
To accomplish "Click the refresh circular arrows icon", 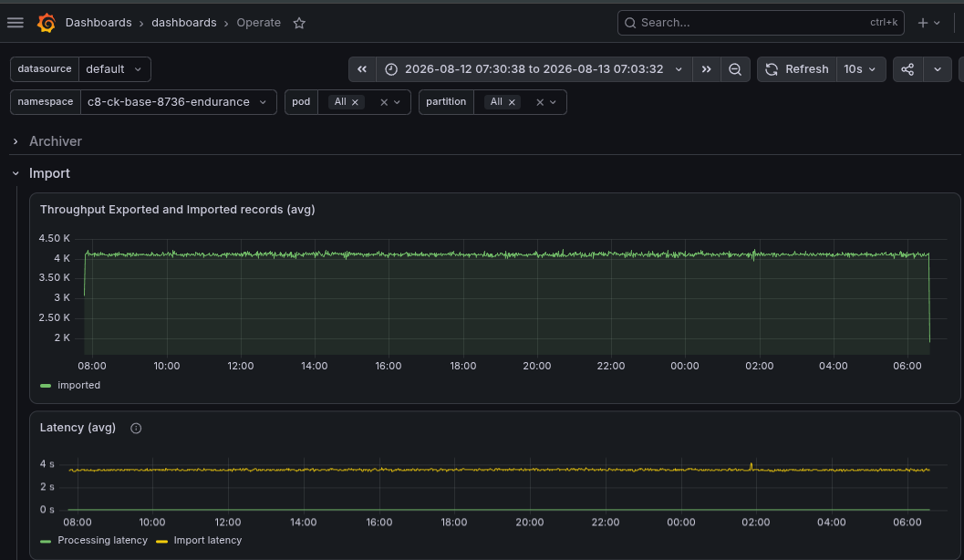I will pyautogui.click(x=772, y=69).
